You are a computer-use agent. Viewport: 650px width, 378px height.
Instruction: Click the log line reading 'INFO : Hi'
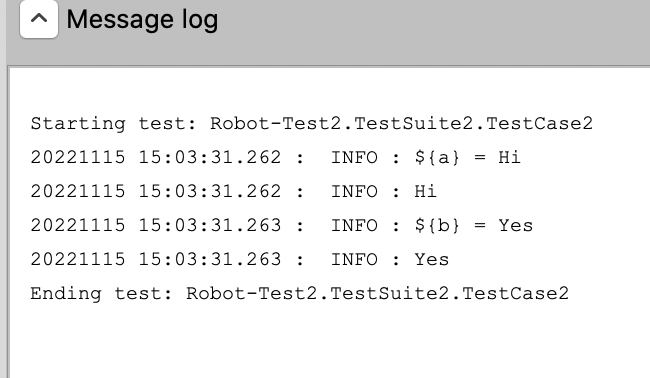(233, 191)
